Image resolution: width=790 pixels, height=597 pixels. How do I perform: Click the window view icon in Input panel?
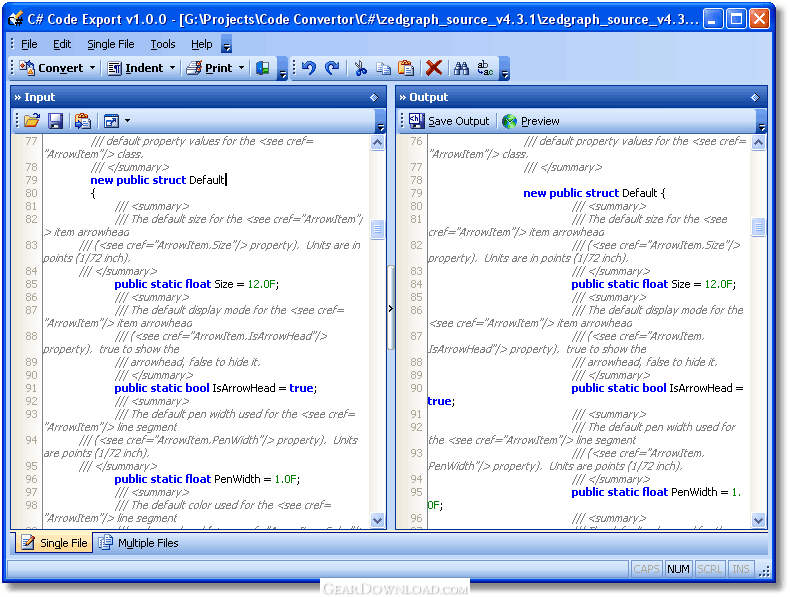(x=111, y=121)
